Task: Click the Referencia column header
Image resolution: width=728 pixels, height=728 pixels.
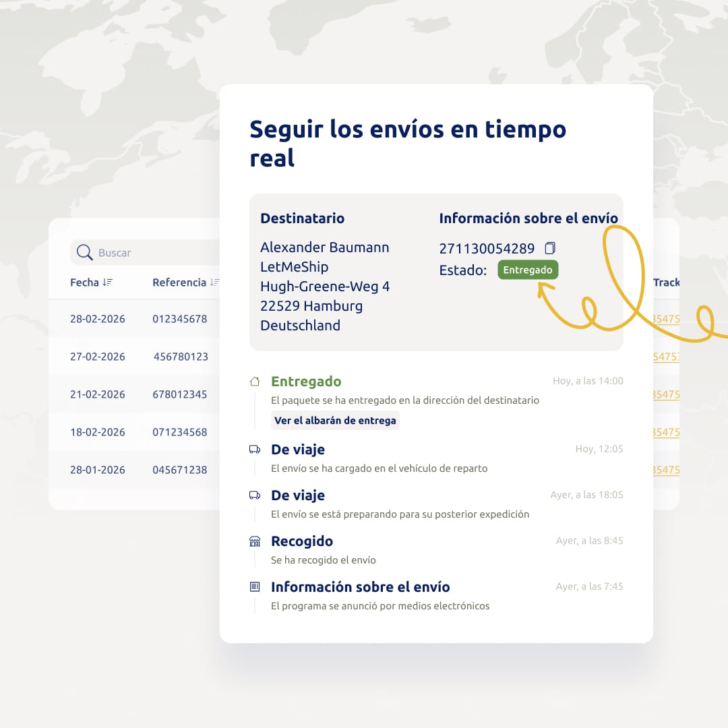Action: click(x=179, y=282)
